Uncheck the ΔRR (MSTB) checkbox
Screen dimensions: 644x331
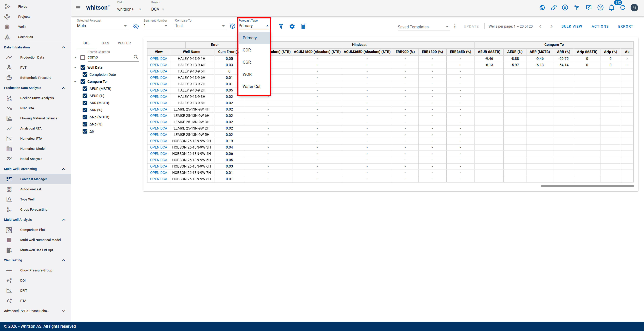85,103
